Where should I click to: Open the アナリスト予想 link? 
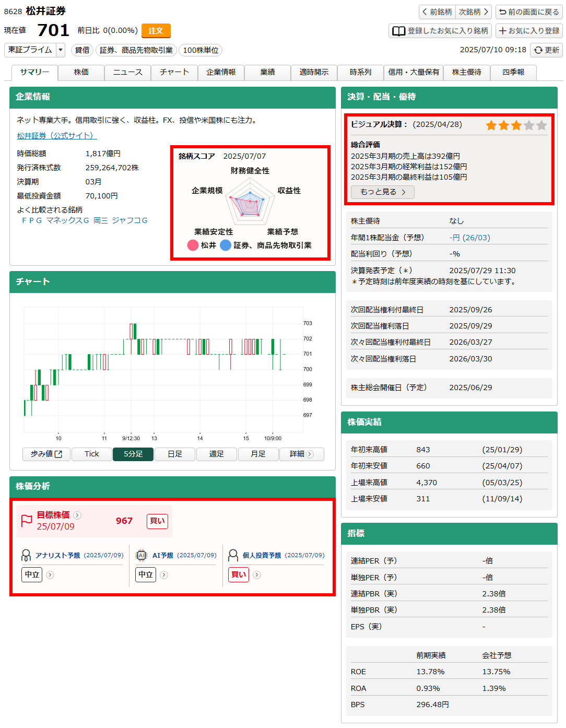pos(57,555)
